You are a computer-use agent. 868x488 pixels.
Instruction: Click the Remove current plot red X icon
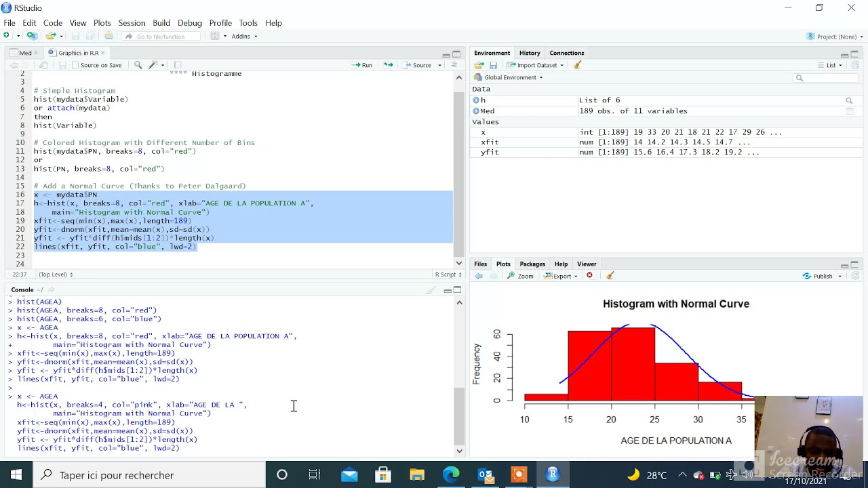590,276
